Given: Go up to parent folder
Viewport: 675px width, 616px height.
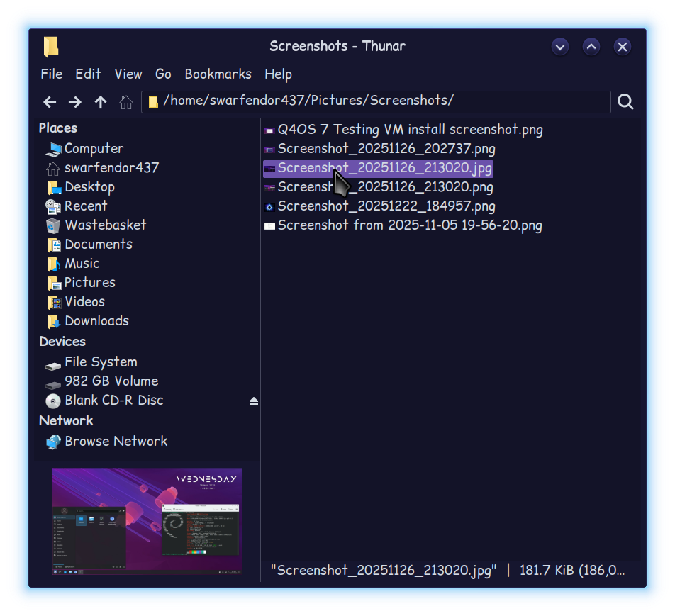Looking at the screenshot, I should [x=101, y=102].
